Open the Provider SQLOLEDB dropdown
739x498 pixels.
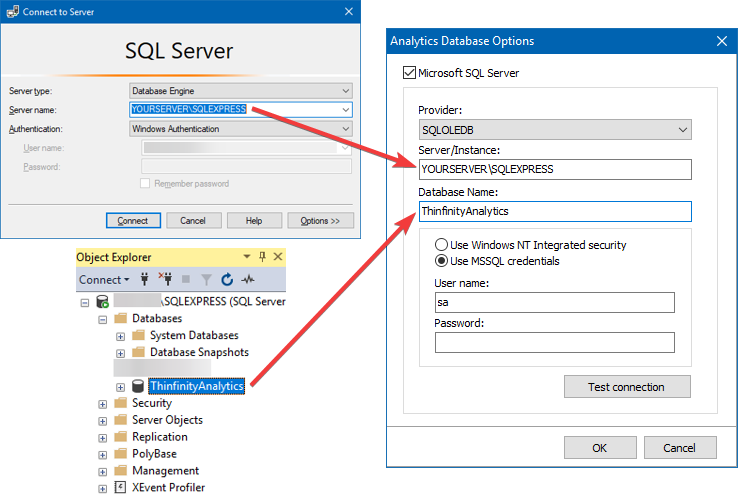(555, 130)
